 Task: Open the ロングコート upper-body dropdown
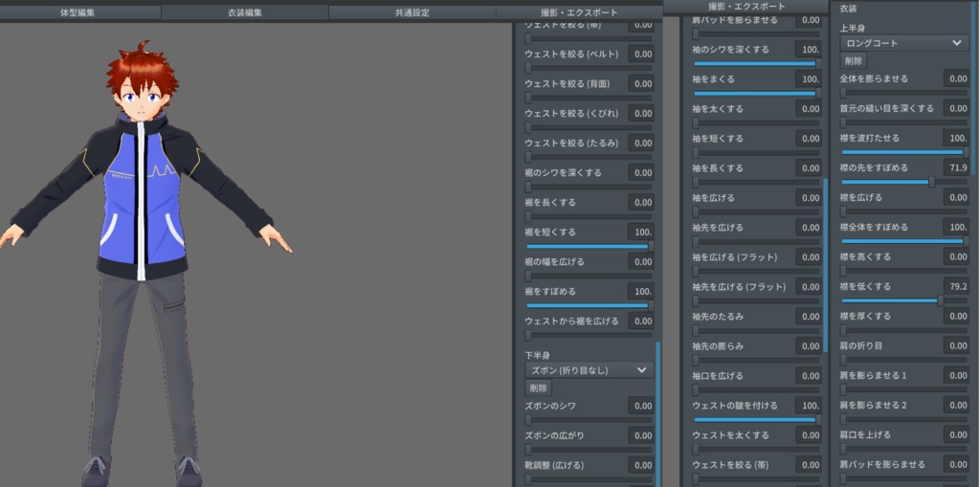coord(903,42)
